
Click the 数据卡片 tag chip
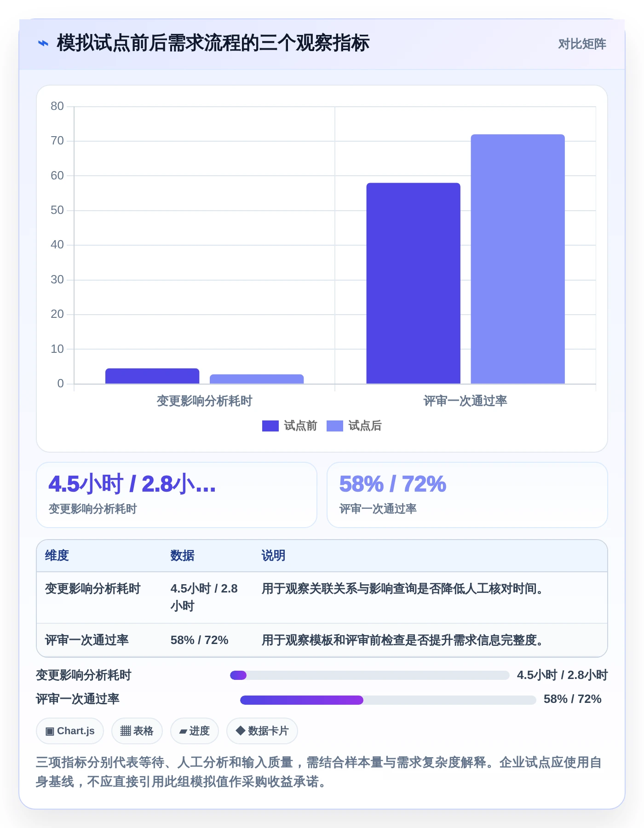pos(262,731)
